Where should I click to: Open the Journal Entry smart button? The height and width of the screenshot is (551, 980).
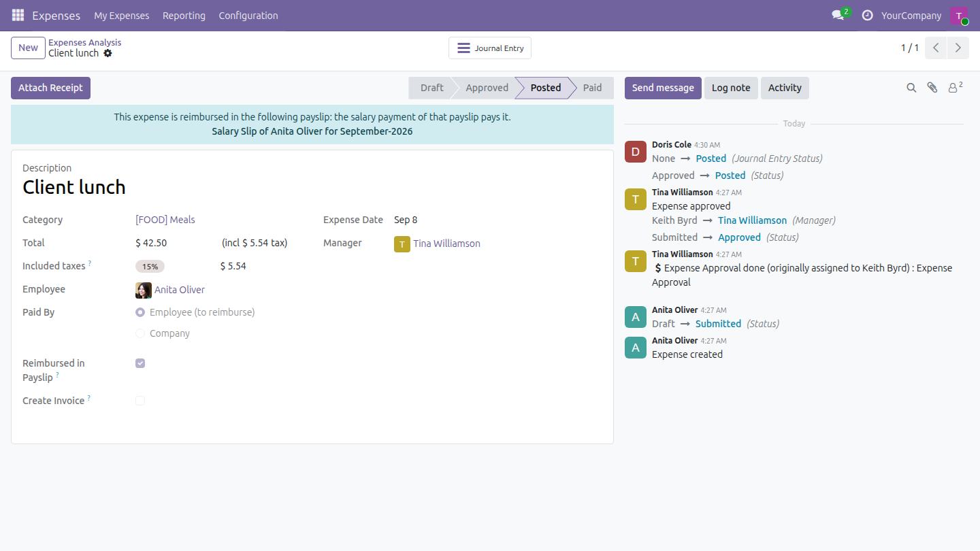(x=490, y=48)
